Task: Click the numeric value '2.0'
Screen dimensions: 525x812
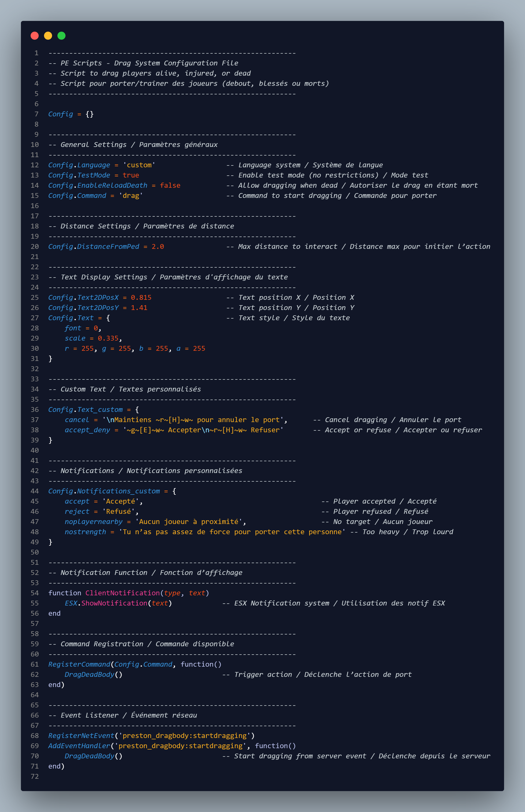Action: (x=158, y=247)
